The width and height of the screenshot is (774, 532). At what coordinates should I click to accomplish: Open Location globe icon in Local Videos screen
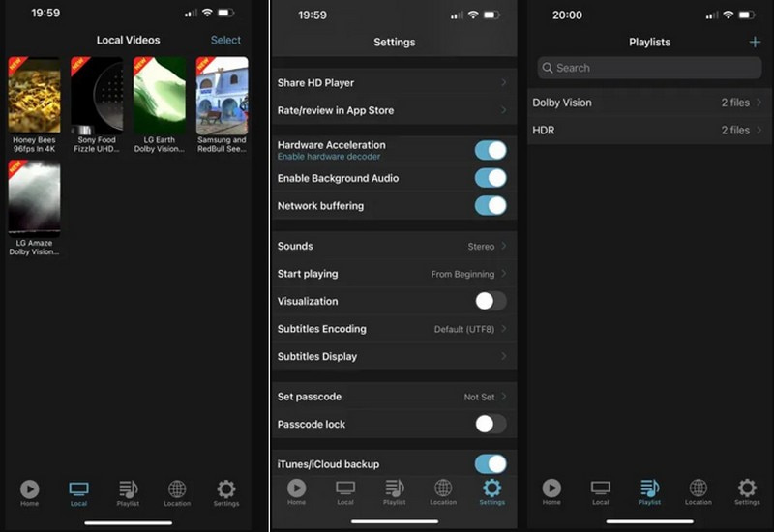tap(177, 489)
